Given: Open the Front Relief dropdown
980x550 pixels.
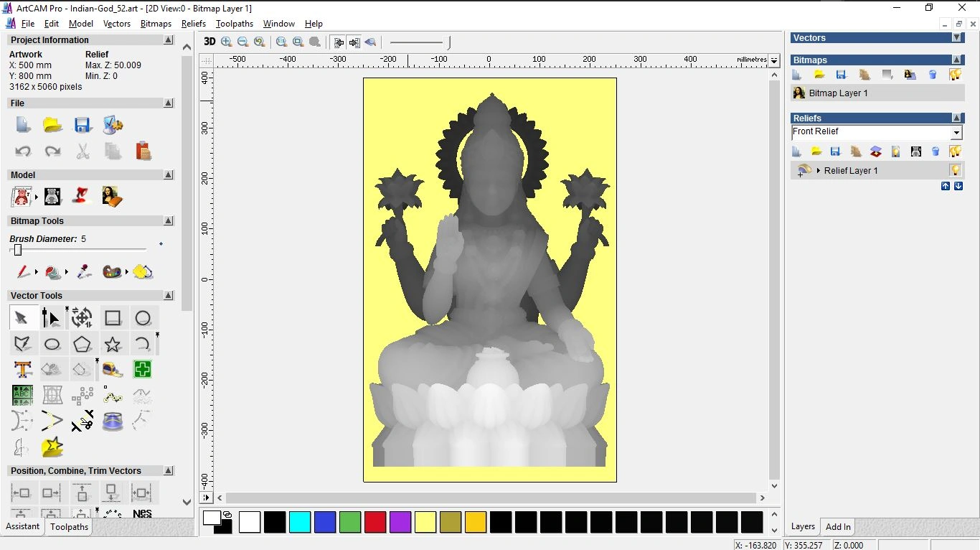Looking at the screenshot, I should point(956,132).
